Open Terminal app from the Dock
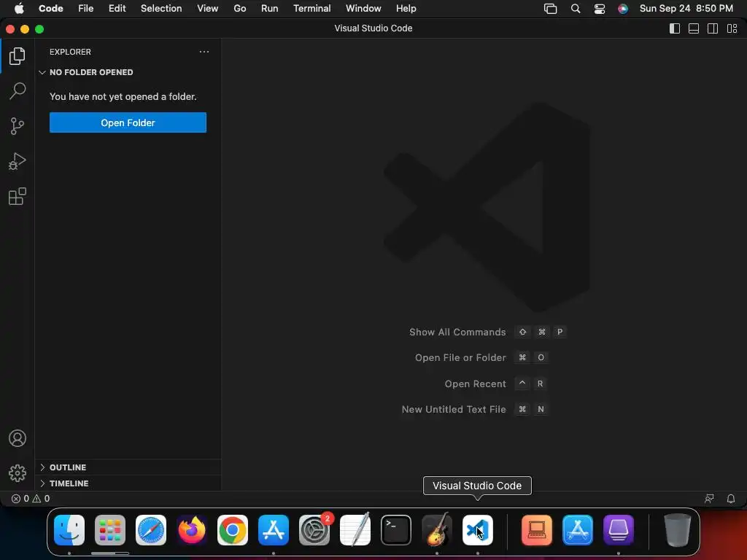 click(396, 530)
